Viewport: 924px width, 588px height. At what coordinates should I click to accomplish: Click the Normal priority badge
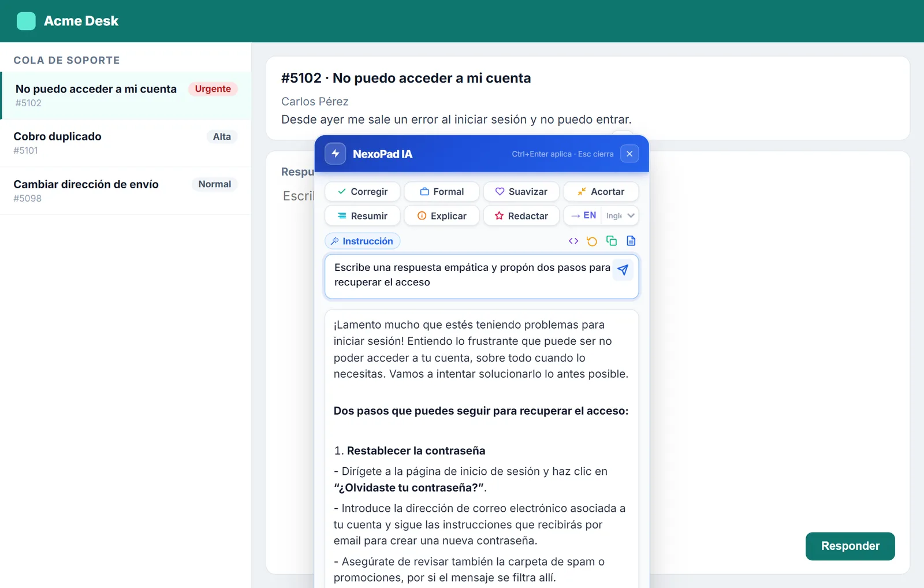pyautogui.click(x=215, y=184)
